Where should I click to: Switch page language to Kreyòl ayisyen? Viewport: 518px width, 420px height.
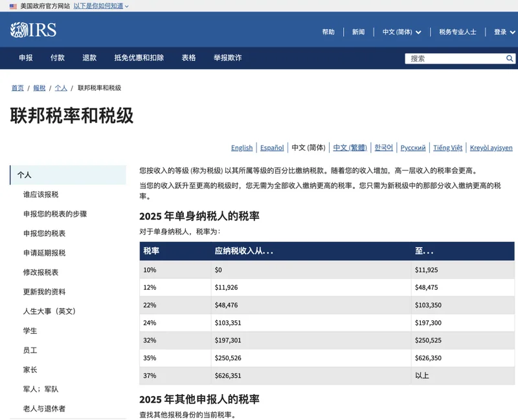point(491,148)
